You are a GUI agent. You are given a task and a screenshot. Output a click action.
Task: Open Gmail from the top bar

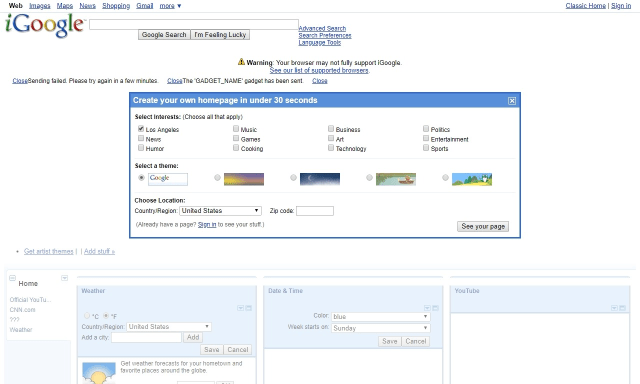pos(144,6)
